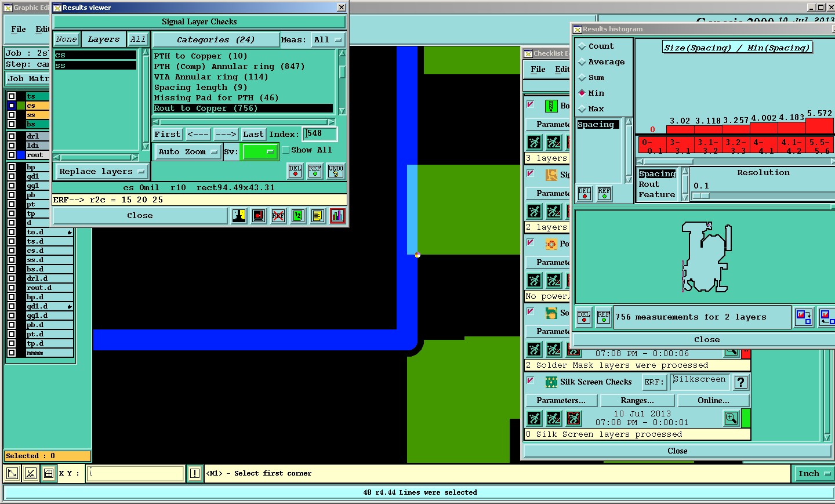The width and height of the screenshot is (835, 504).
Task: Toggle the Silk Screen Checks checkbox
Action: tap(530, 381)
